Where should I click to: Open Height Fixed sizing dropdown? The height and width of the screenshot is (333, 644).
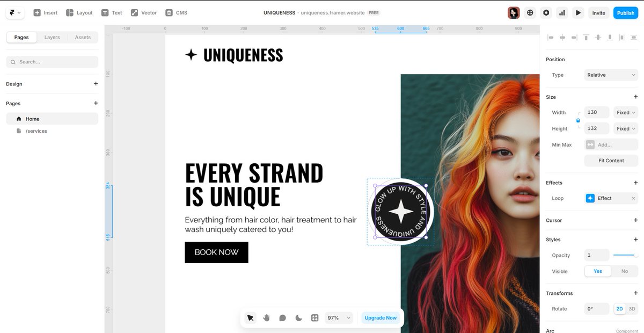point(626,128)
